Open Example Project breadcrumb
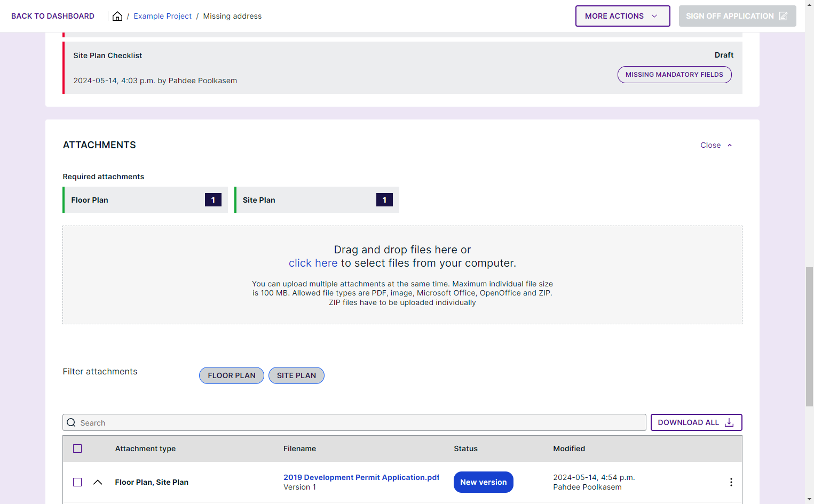The image size is (814, 504). coord(162,16)
